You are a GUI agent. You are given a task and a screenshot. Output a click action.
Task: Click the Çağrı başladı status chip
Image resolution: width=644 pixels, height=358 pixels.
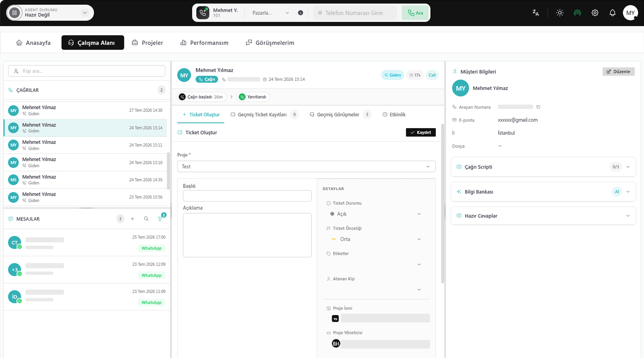coord(202,97)
